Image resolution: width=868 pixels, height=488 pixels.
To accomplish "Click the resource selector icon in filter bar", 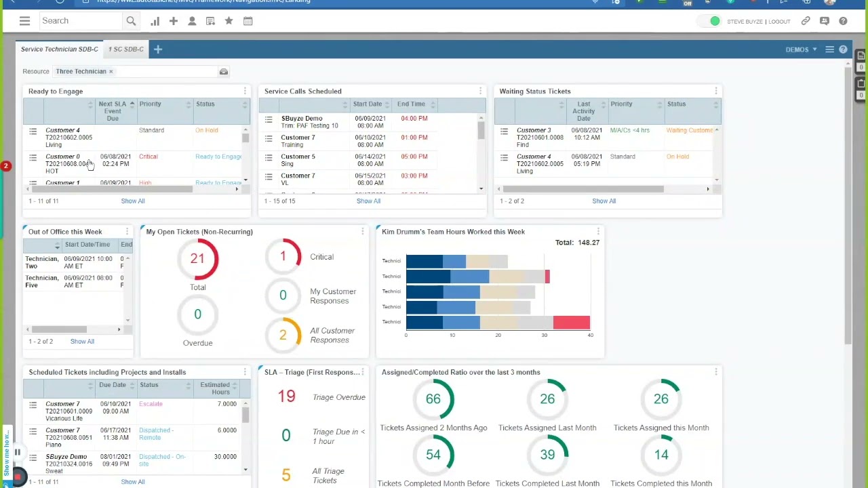I will [x=223, y=71].
